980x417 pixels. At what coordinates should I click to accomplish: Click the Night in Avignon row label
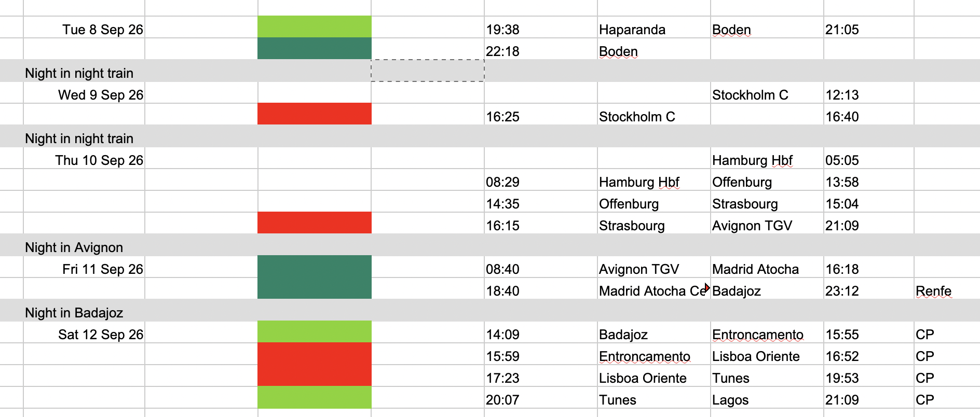click(74, 247)
